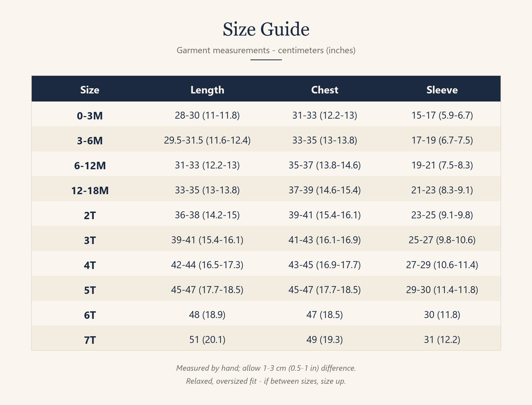The image size is (532, 405).
Task: Click sleeve cell '25-27 (9.8-10.6)'
Action: click(x=442, y=240)
